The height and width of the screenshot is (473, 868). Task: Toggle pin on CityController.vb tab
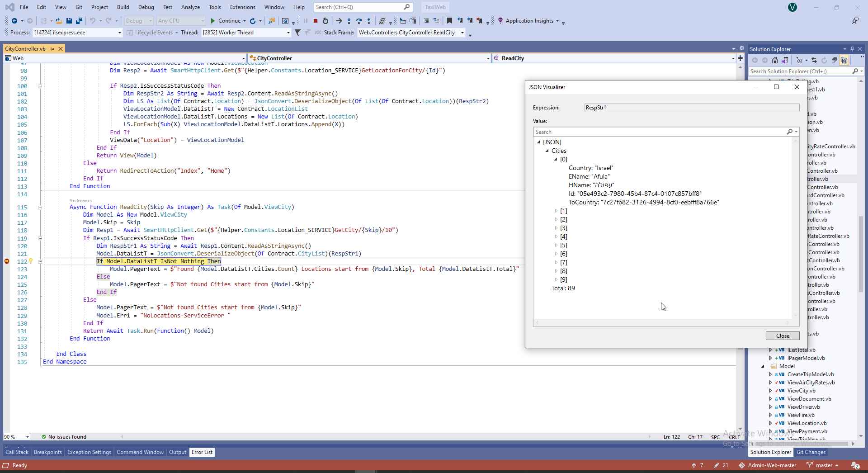pos(52,49)
